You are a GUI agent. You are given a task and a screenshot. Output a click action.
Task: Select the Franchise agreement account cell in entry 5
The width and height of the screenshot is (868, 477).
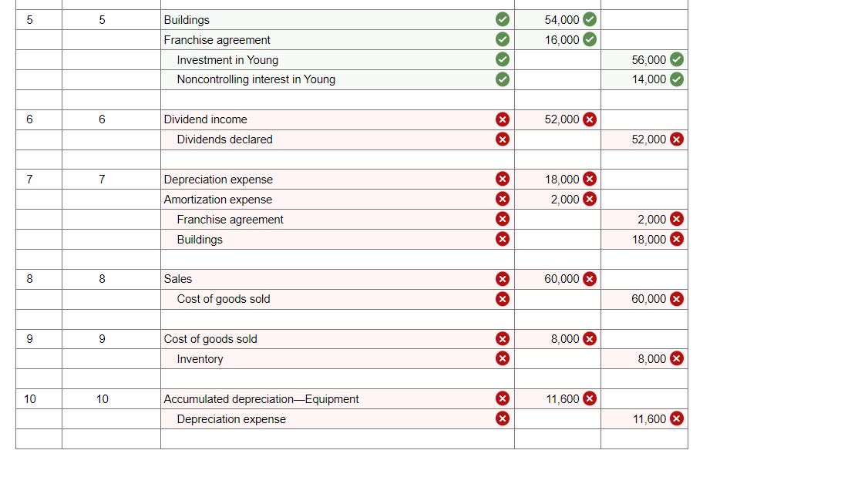[x=337, y=40]
